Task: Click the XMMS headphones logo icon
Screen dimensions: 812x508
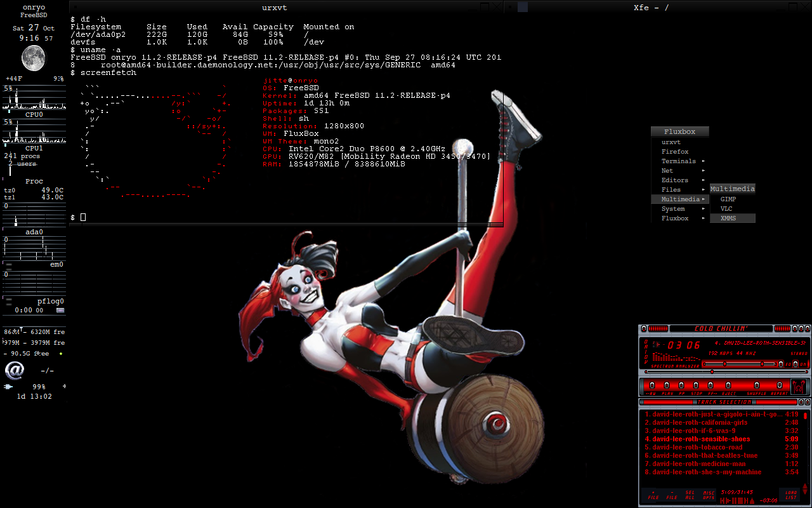Action: click(798, 386)
